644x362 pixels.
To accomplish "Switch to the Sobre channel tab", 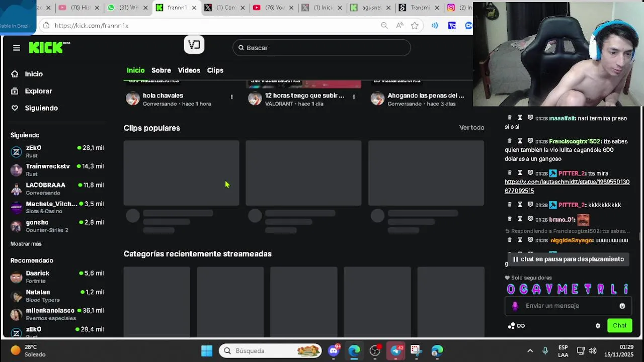I will (161, 70).
